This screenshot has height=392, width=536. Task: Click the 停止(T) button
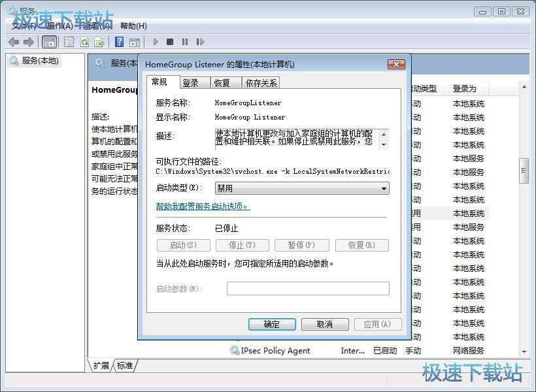coord(242,245)
